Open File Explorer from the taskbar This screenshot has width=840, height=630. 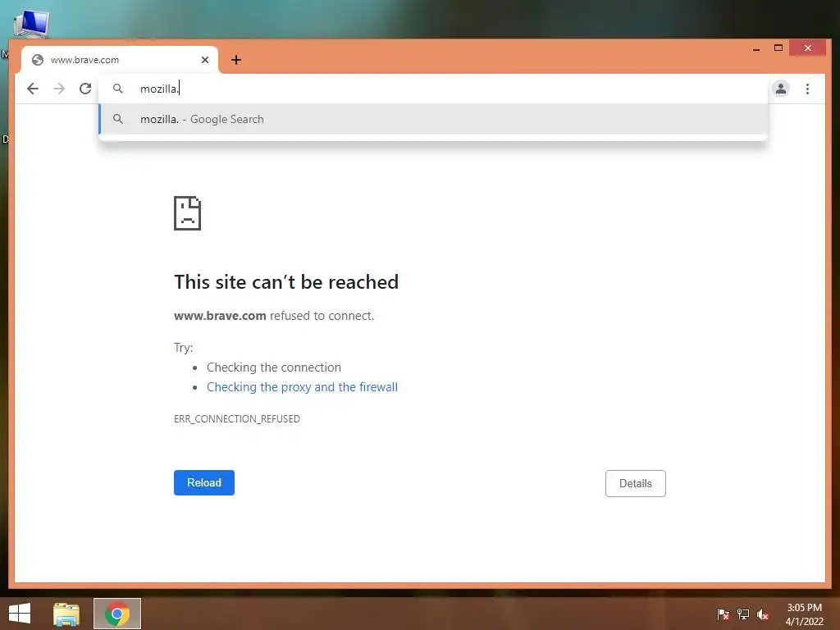point(66,614)
